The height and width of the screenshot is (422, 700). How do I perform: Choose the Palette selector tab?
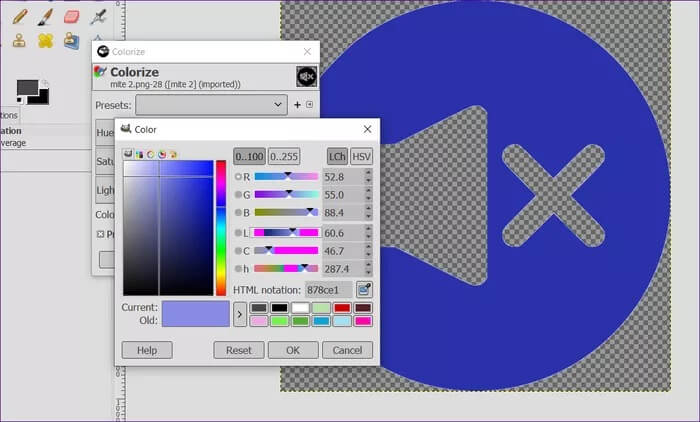173,155
